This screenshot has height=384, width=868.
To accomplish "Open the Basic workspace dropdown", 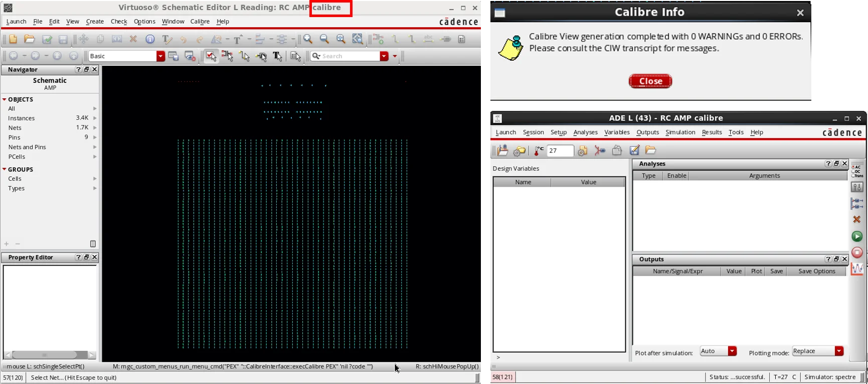I will pos(160,56).
